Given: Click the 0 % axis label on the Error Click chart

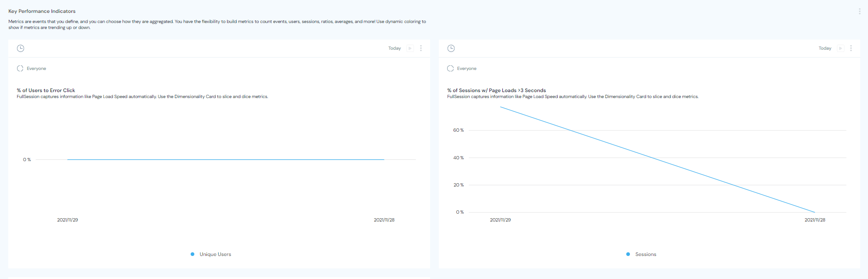Looking at the screenshot, I should [27, 160].
